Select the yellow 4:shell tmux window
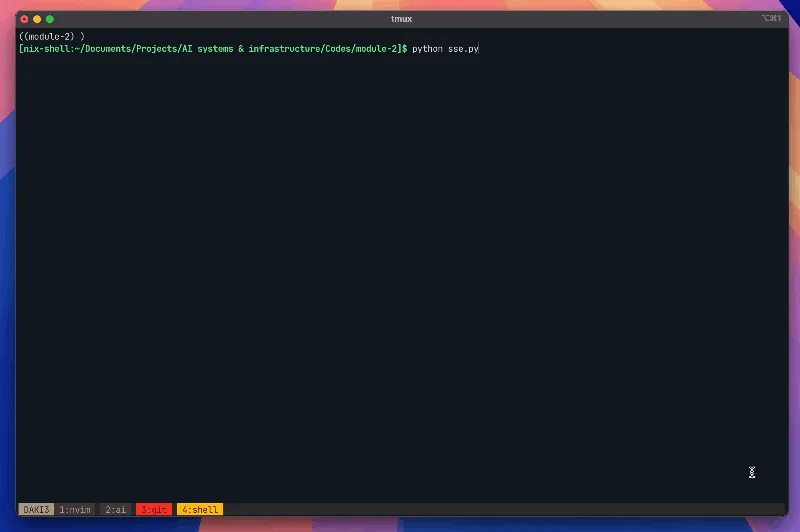This screenshot has width=800, height=532. click(200, 509)
